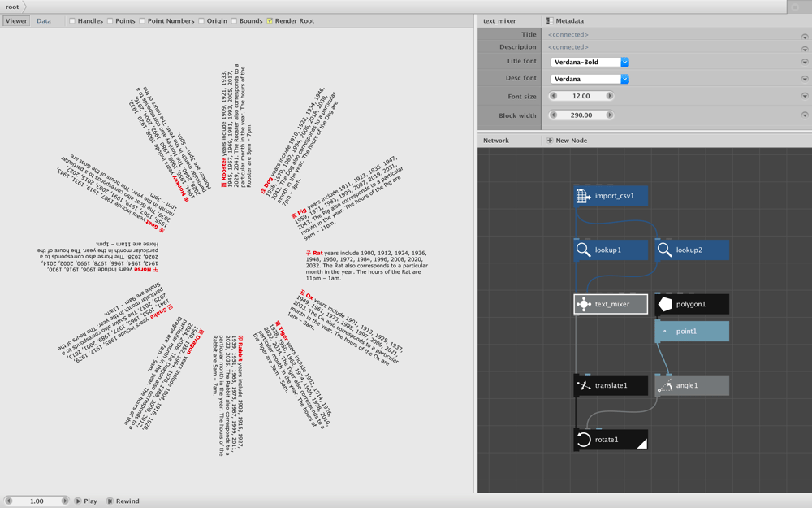Expand the Title font row options arrow
The width and height of the screenshot is (812, 508).
pyautogui.click(x=805, y=63)
